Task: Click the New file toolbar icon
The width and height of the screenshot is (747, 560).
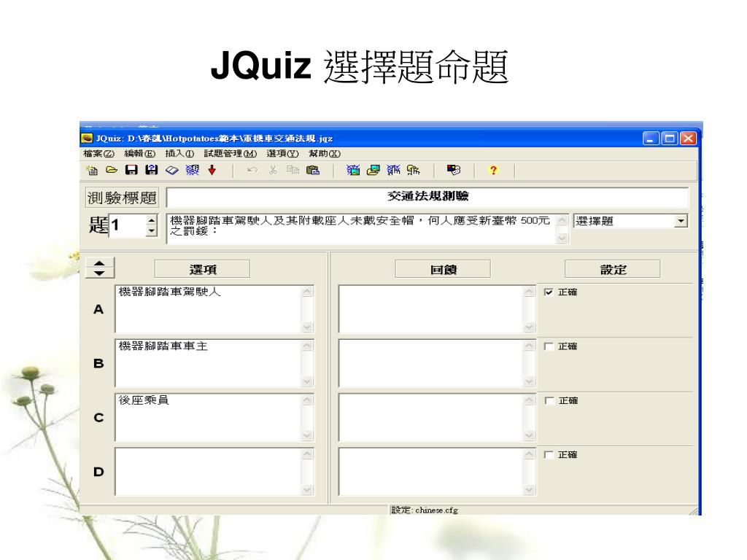Action: pos(92,170)
